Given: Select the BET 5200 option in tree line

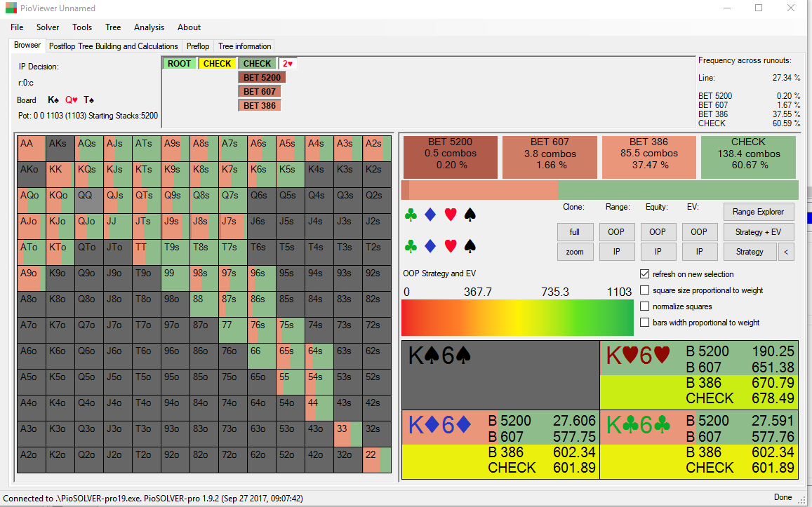Looking at the screenshot, I should (262, 78).
